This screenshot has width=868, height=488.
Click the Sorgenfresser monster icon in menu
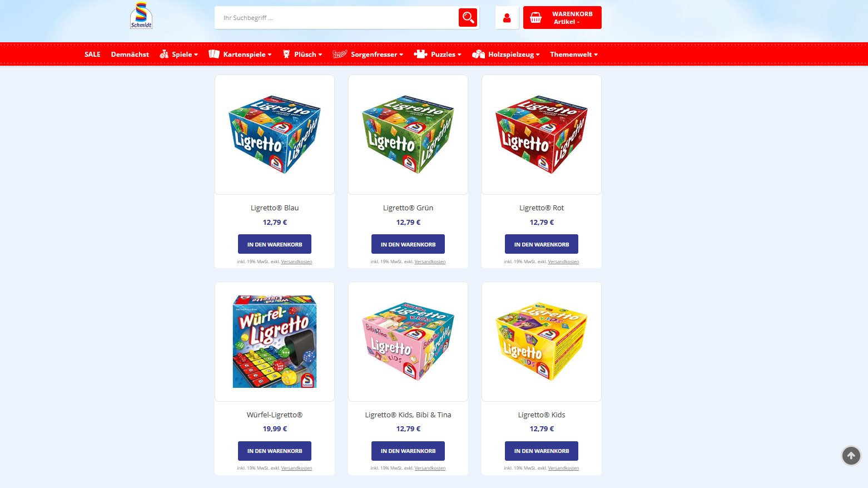[x=340, y=54]
